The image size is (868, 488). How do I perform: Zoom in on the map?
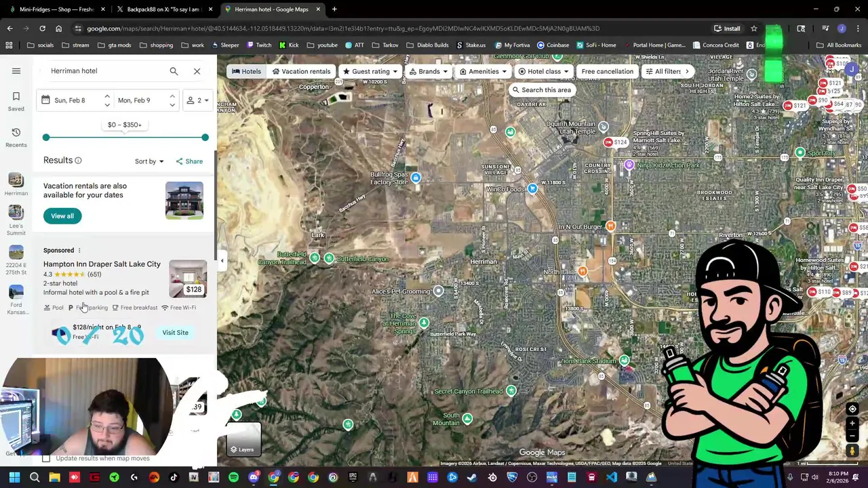852,424
